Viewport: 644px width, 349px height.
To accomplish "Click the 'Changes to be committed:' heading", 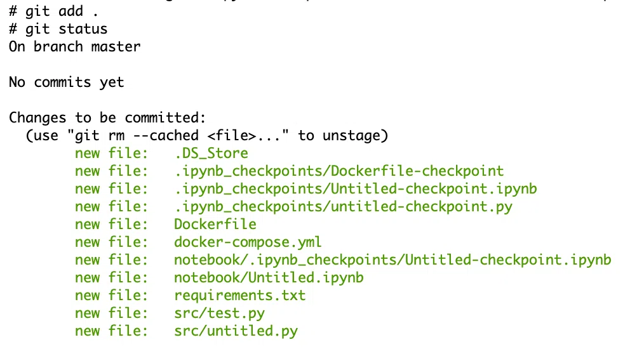I will click(107, 118).
